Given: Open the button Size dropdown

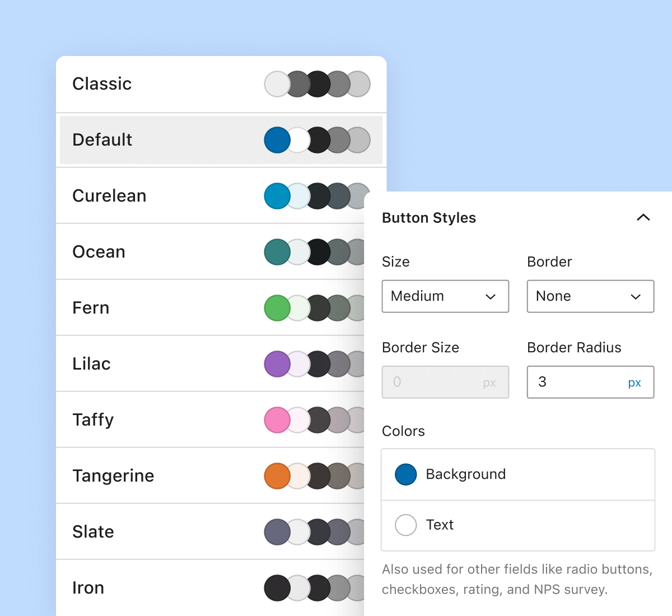Looking at the screenshot, I should [445, 296].
